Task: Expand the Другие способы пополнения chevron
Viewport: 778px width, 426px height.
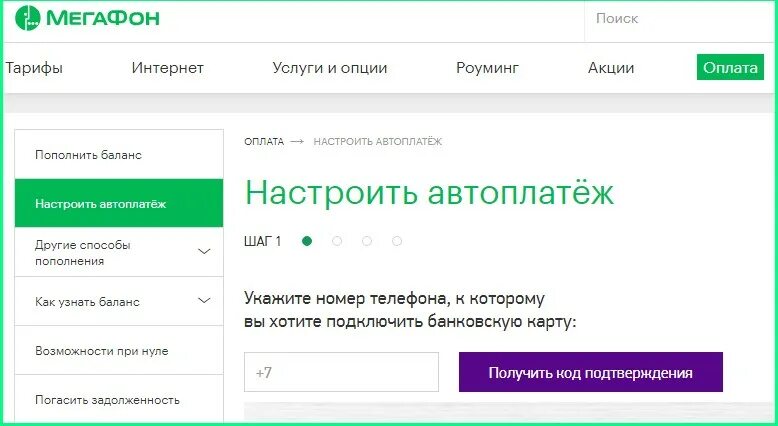Action: (x=204, y=251)
